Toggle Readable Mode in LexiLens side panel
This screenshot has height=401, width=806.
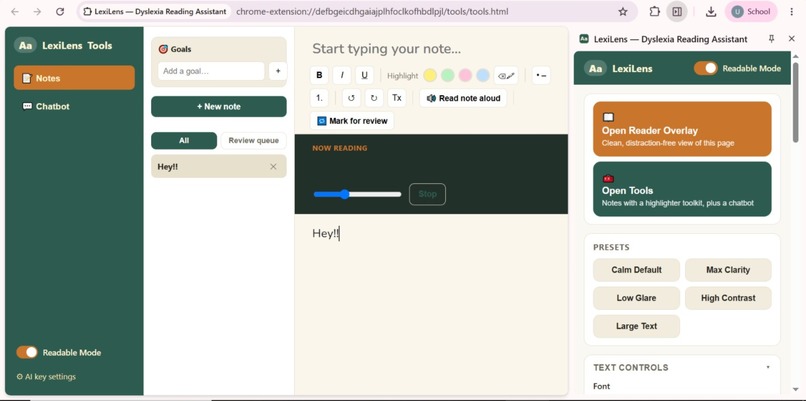(x=705, y=68)
